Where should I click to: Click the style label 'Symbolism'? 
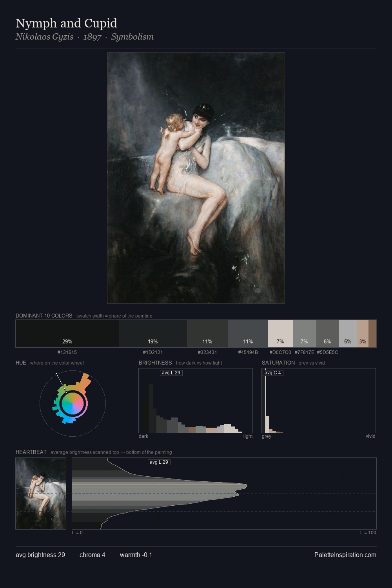(x=132, y=37)
